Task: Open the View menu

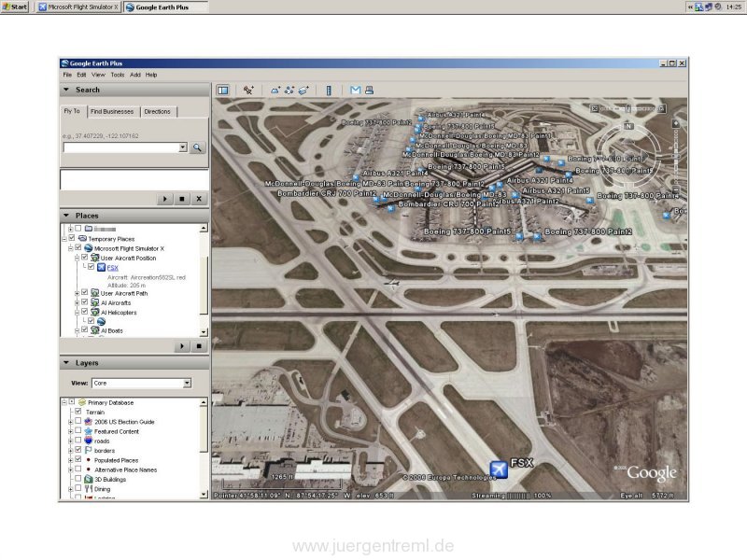Action: (98, 75)
